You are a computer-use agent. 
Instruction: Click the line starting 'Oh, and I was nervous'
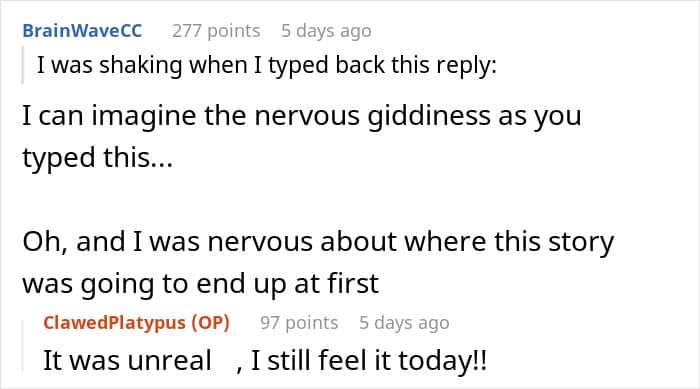coord(318,242)
